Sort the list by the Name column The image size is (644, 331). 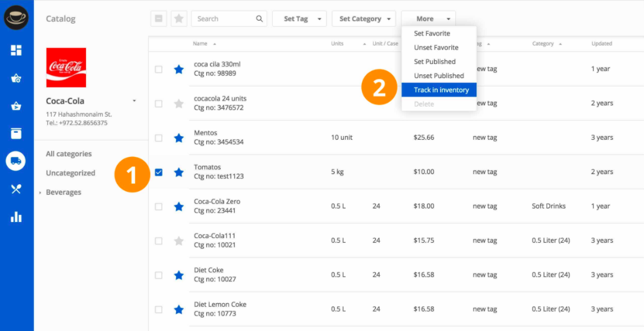pyautogui.click(x=200, y=44)
